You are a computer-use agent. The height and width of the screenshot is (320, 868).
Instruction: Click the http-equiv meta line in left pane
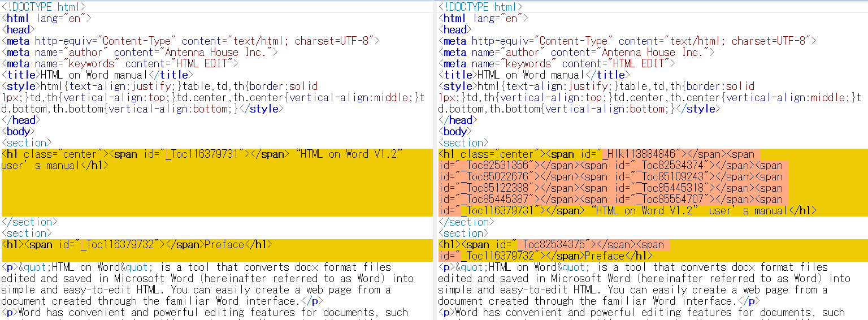point(190,41)
